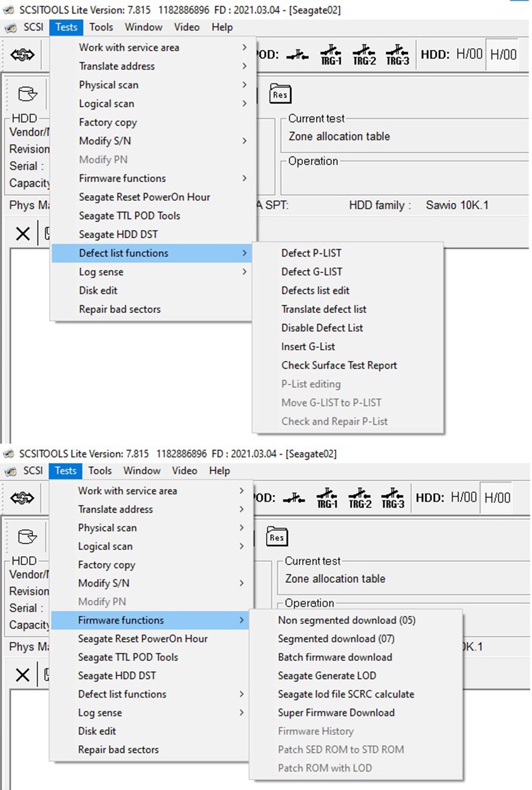Viewport: 532px width, 790px height.
Task: Expand highlighted Defect list functions in upper menu
Action: [153, 253]
